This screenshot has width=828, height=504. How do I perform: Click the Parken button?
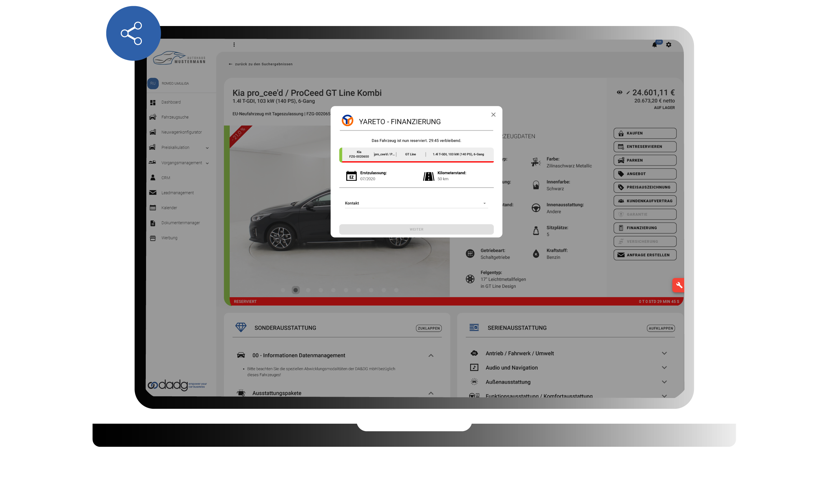click(645, 161)
